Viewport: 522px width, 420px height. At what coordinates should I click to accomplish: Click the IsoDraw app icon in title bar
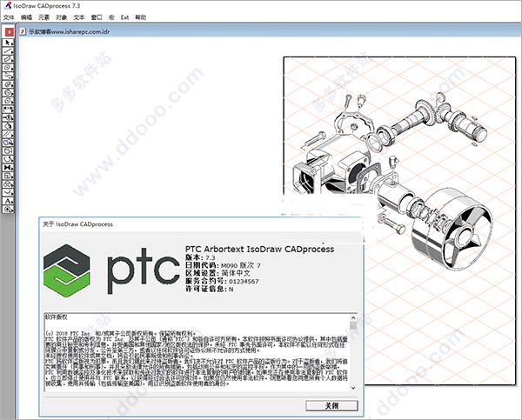pos(7,5)
